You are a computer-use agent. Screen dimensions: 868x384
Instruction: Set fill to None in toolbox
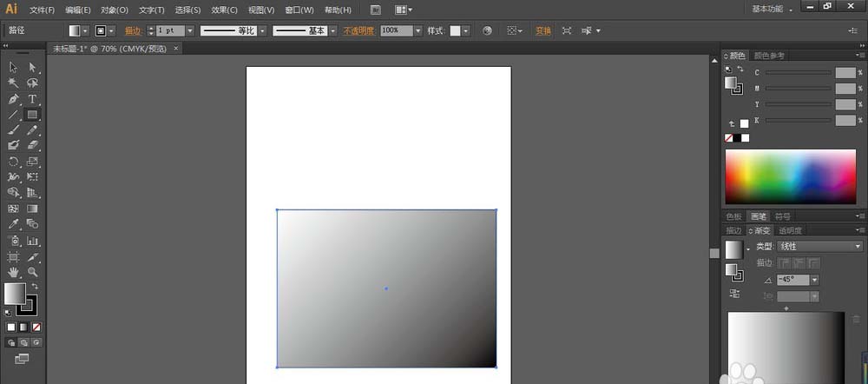pos(36,328)
